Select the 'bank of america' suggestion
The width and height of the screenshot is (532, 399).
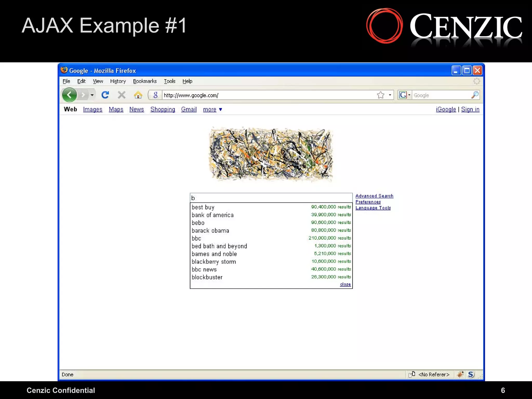tap(271, 215)
